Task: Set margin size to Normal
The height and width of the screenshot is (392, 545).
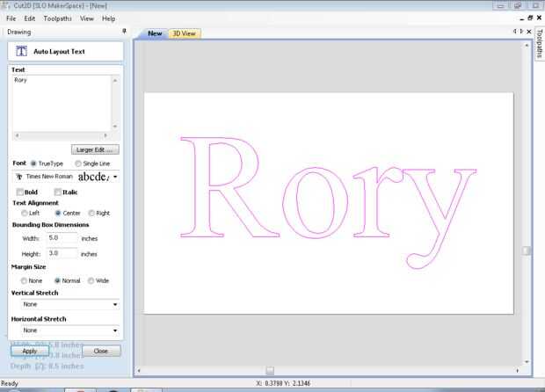Action: (x=57, y=280)
